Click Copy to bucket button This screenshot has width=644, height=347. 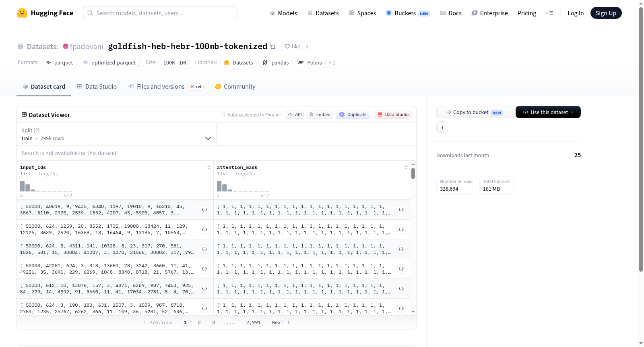[x=474, y=112]
